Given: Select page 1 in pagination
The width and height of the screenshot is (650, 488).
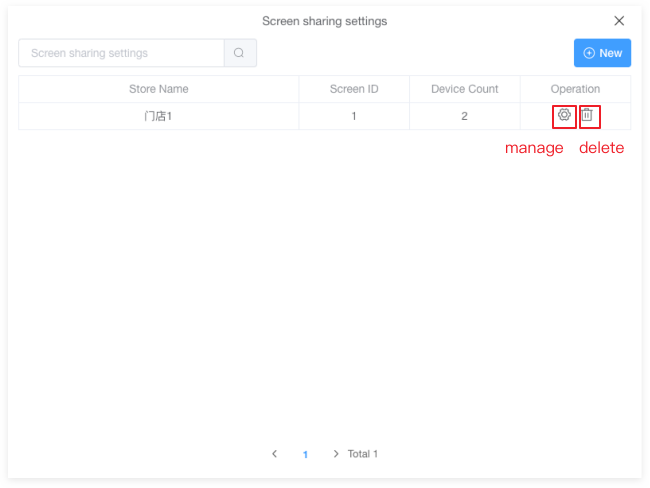Looking at the screenshot, I should tap(305, 454).
